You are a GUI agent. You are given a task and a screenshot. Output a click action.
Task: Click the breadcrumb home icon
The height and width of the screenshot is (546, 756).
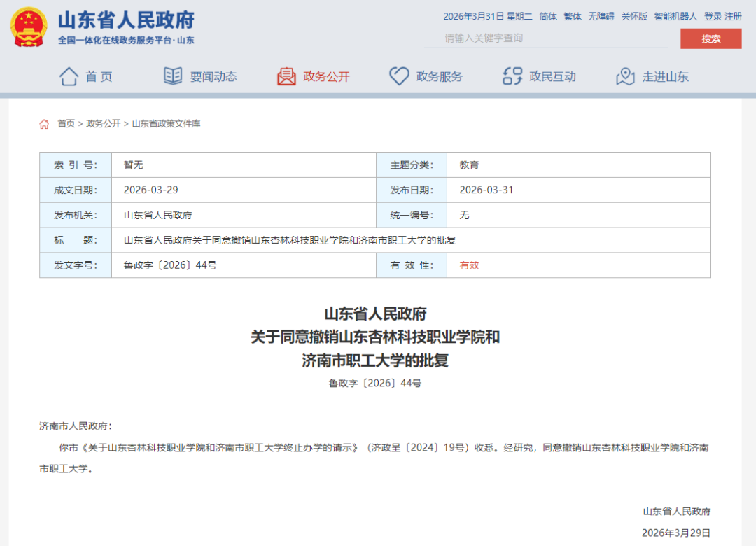coord(44,124)
